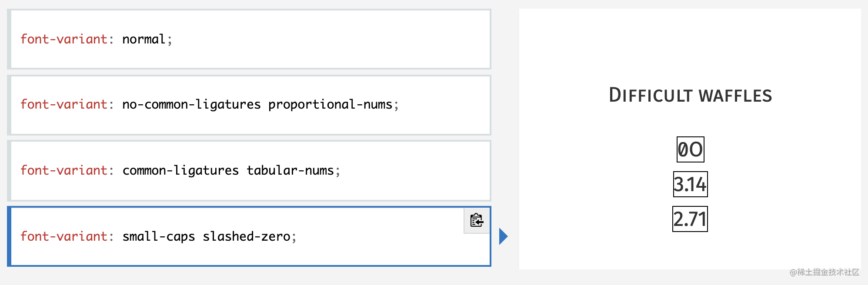The image size is (868, 285).
Task: Click 'proportional-nums' in the second declaration
Action: (330, 105)
